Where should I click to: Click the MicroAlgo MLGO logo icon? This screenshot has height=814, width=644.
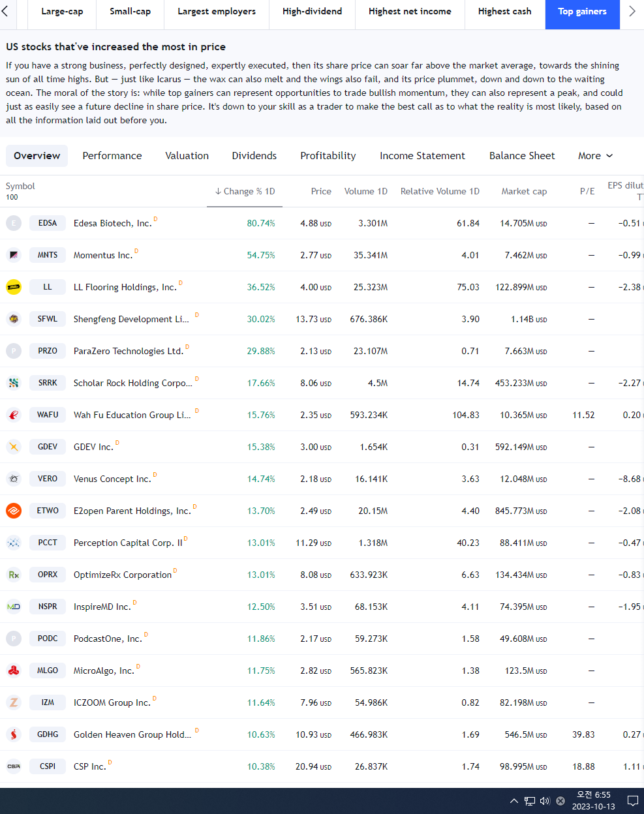14,671
